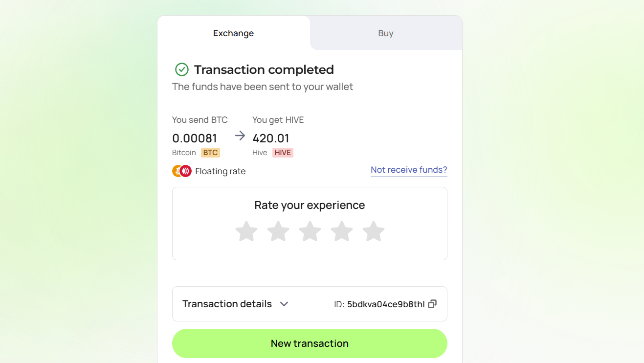Image resolution: width=644 pixels, height=363 pixels.
Task: Expand the Transaction details chevron
Action: (284, 304)
